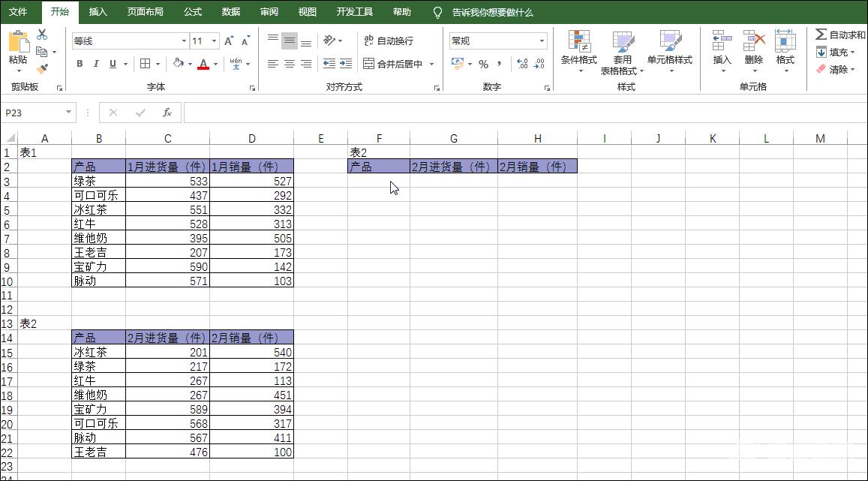Switch to the 插入 ribbon tab

tap(98, 12)
